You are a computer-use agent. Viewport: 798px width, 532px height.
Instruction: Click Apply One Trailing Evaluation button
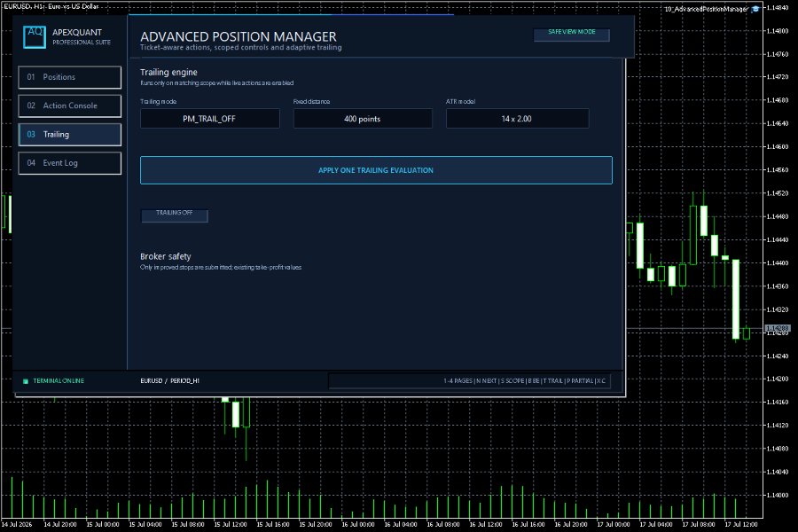click(x=376, y=170)
